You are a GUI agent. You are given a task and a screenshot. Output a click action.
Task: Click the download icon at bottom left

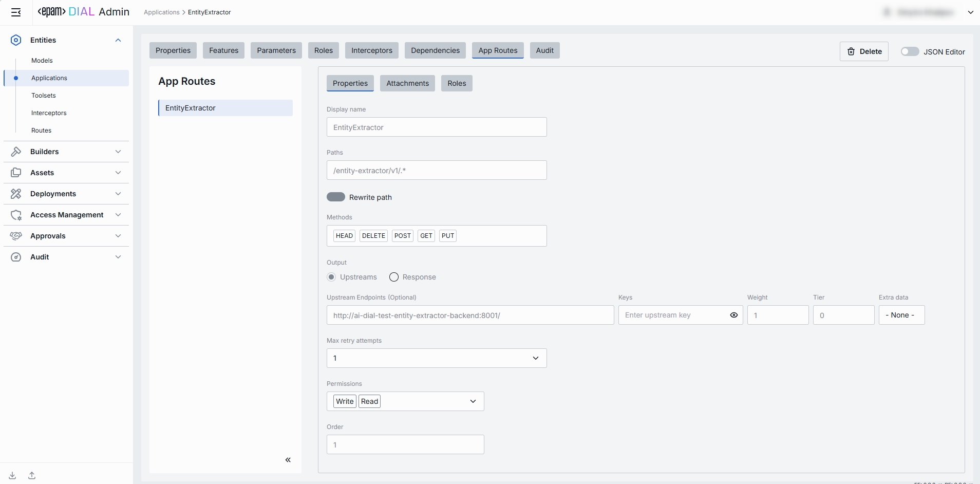click(12, 475)
